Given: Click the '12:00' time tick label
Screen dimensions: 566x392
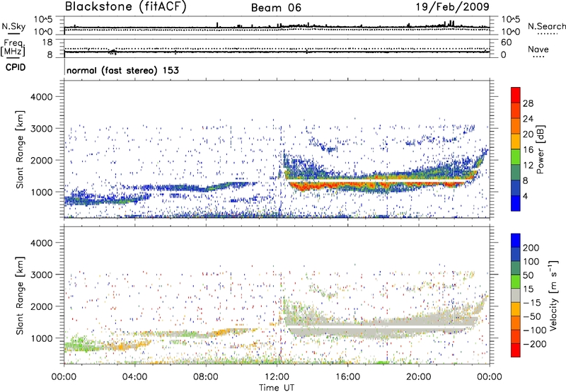Looking at the screenshot, I should tap(277, 377).
